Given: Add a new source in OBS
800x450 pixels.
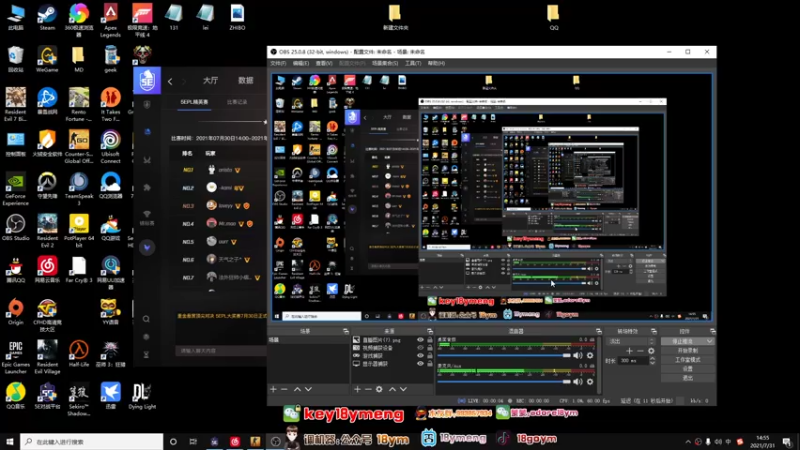Looking at the screenshot, I should click(x=357, y=389).
